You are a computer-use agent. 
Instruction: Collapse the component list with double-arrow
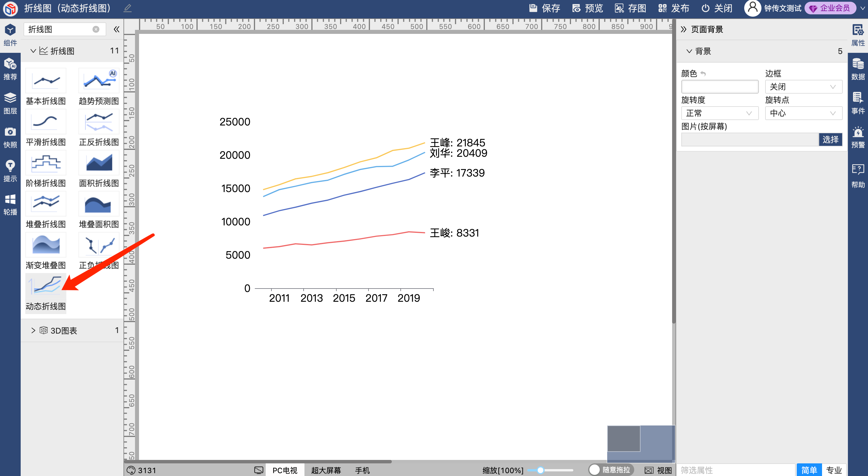point(117,29)
